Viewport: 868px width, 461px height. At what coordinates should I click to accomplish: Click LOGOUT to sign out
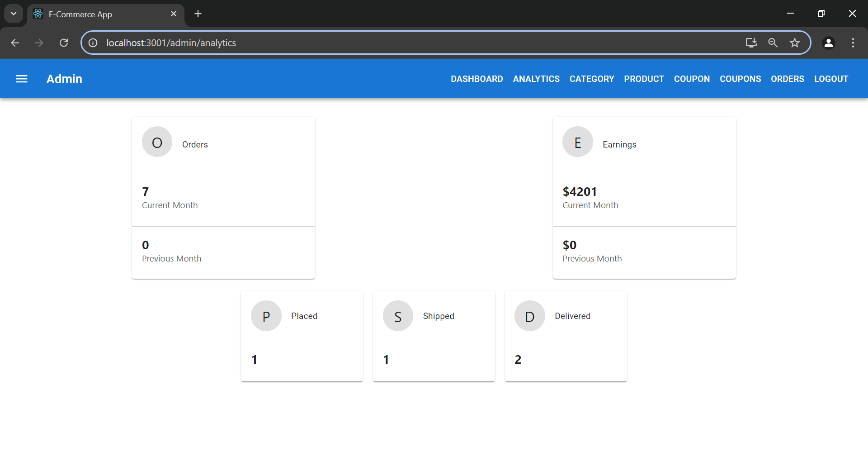point(831,79)
